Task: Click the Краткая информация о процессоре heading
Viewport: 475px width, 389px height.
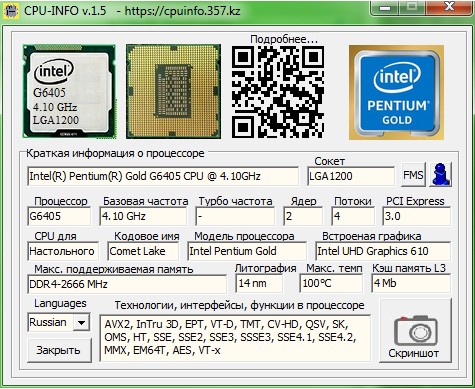Action: 115,154
